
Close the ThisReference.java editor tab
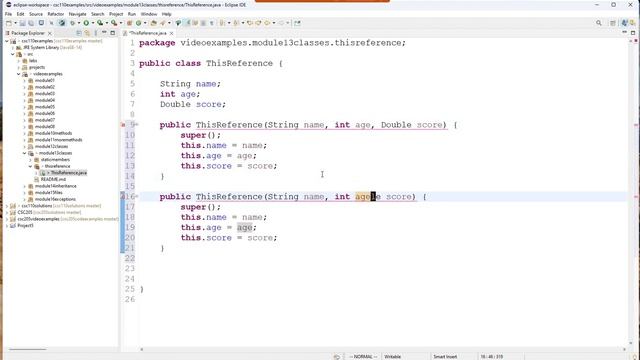pyautogui.click(x=171, y=33)
